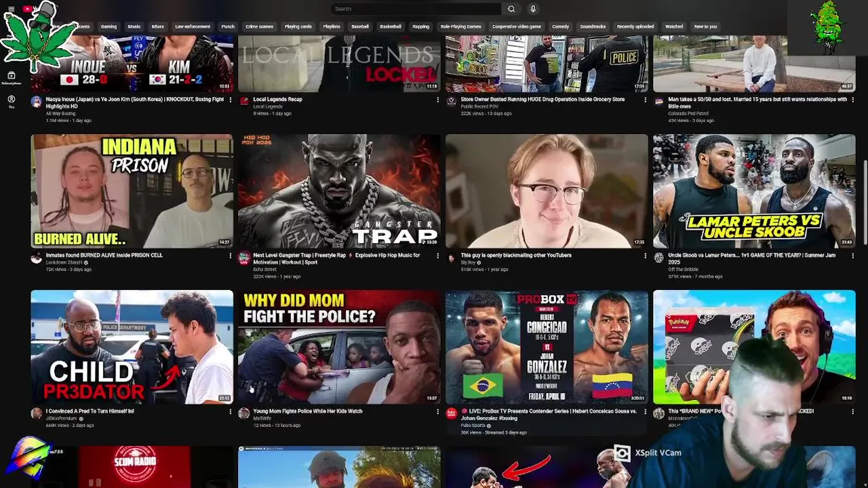Select the Playing cards filter chip
The height and width of the screenshot is (488, 868).
[298, 26]
